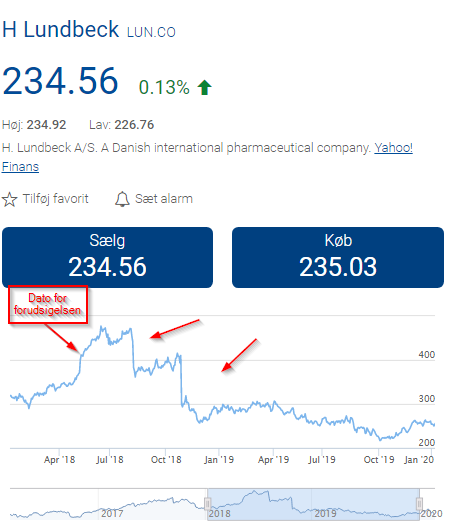Click the Apr '18 axis label
Viewport: 463px width, 532px height.
[59, 460]
